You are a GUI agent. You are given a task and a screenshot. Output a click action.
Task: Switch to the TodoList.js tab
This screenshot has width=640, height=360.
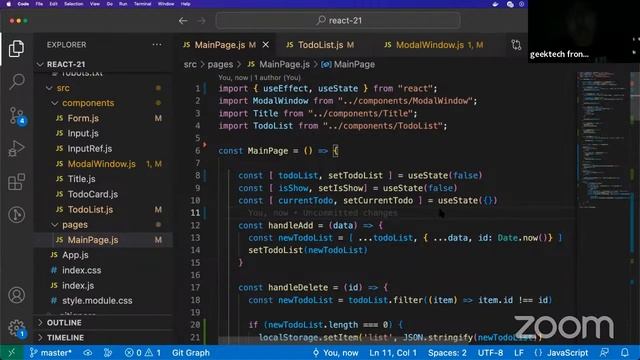click(320, 45)
